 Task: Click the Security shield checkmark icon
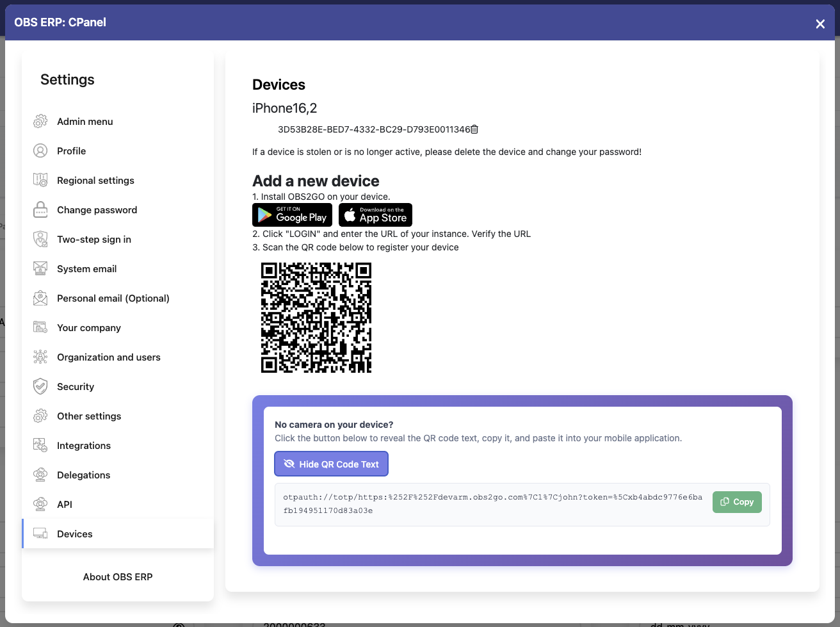tap(40, 386)
